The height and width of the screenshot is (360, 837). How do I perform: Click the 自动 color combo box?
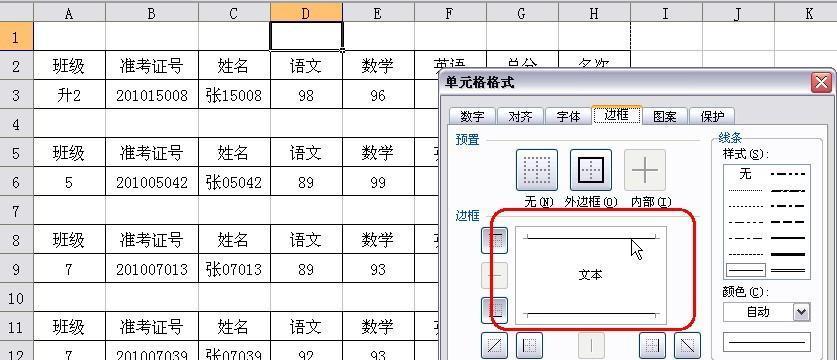767,312
